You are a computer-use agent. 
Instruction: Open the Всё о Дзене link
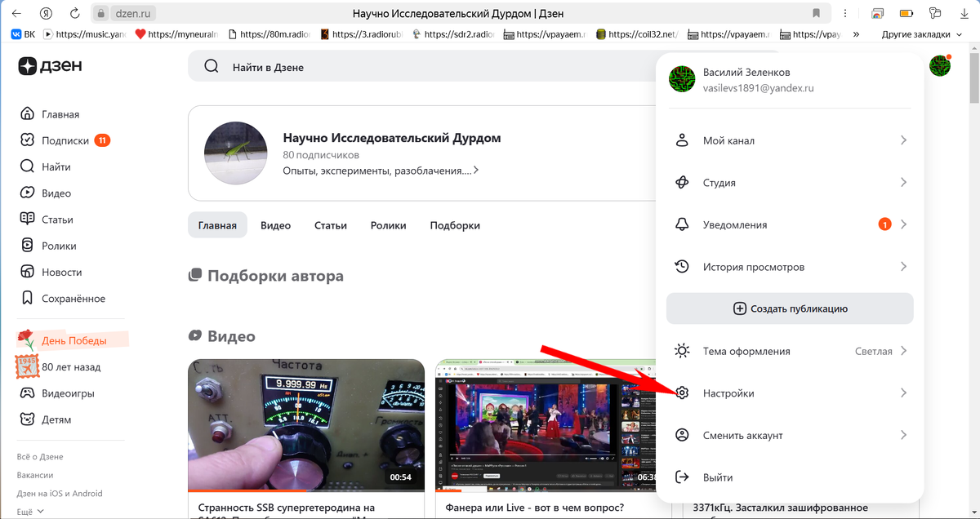pyautogui.click(x=40, y=457)
